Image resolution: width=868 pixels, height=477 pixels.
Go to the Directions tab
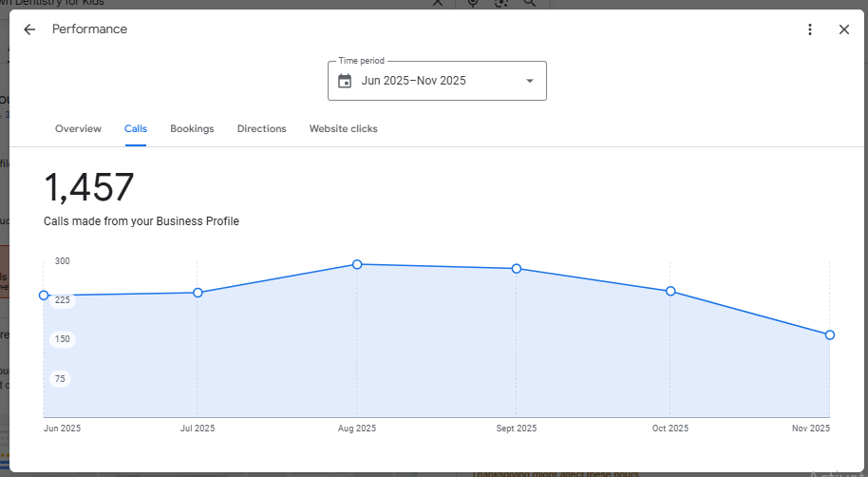(x=261, y=129)
